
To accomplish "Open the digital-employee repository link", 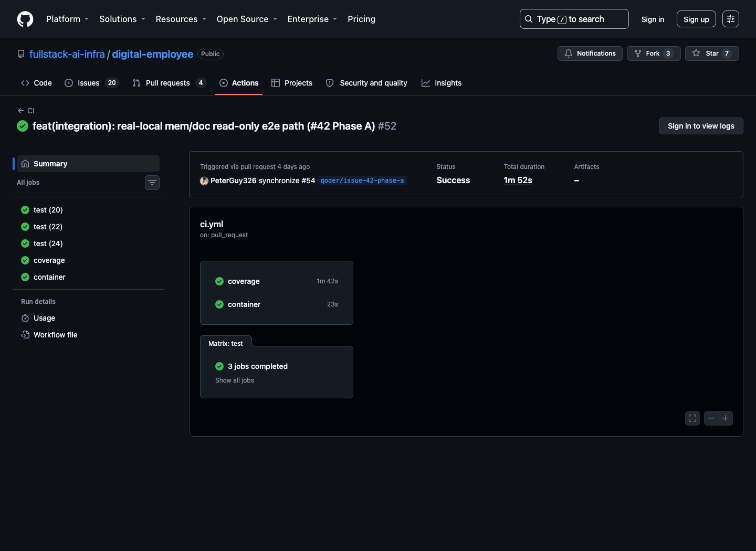I will (153, 54).
